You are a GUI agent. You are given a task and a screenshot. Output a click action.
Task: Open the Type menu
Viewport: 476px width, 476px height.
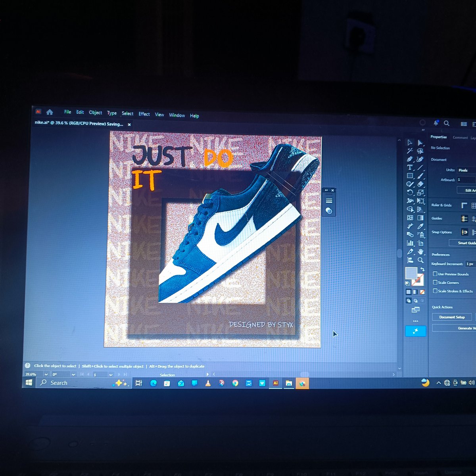112,113
